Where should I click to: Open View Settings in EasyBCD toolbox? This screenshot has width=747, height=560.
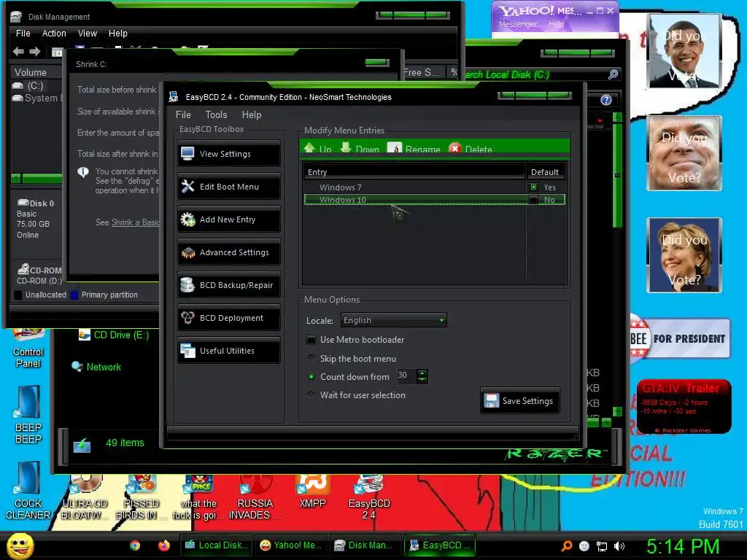[228, 154]
